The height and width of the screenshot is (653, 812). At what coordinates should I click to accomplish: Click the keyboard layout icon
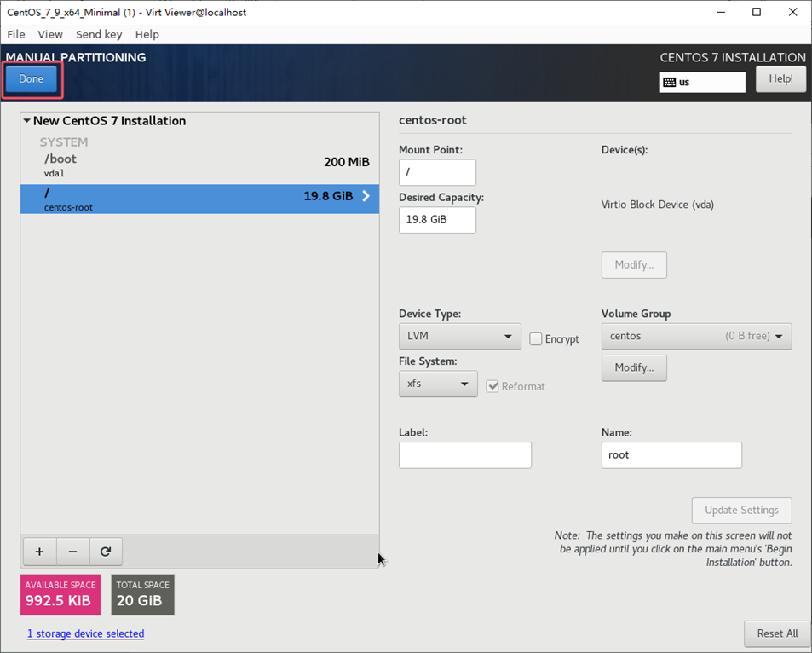pos(669,83)
